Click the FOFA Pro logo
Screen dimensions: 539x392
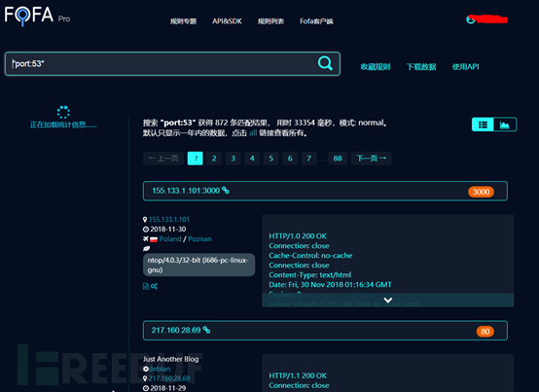[37, 16]
